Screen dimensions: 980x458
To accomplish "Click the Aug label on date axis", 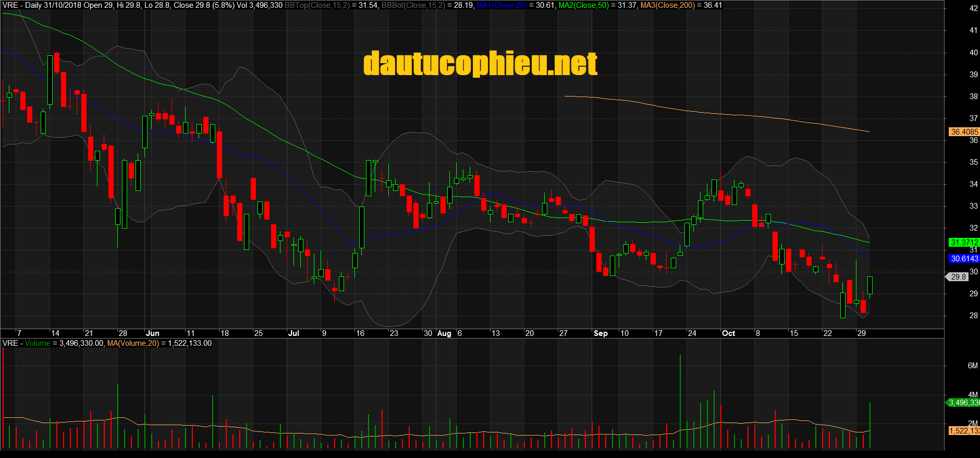I will tap(444, 333).
